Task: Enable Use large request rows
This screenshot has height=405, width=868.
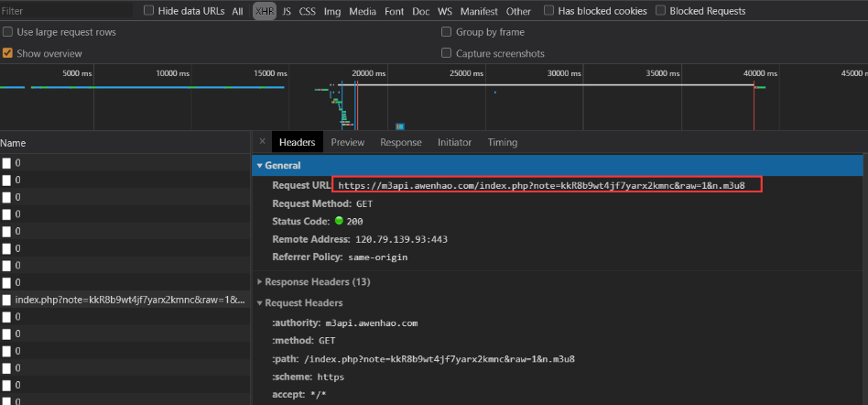Action: (8, 32)
